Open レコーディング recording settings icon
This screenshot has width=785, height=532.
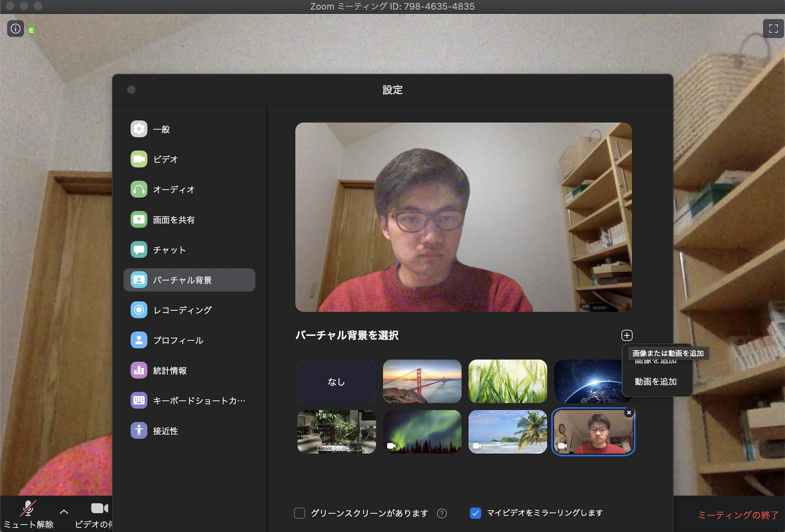click(x=139, y=310)
